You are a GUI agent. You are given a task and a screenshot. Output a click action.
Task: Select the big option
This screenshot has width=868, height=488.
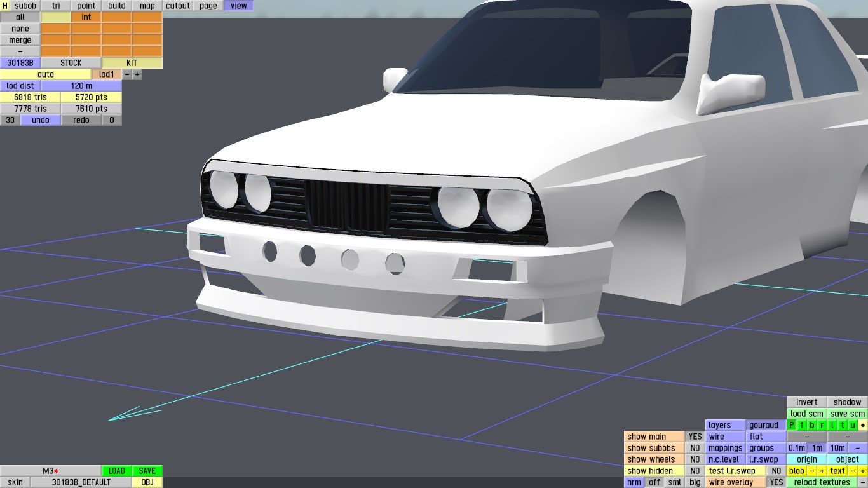click(x=695, y=482)
